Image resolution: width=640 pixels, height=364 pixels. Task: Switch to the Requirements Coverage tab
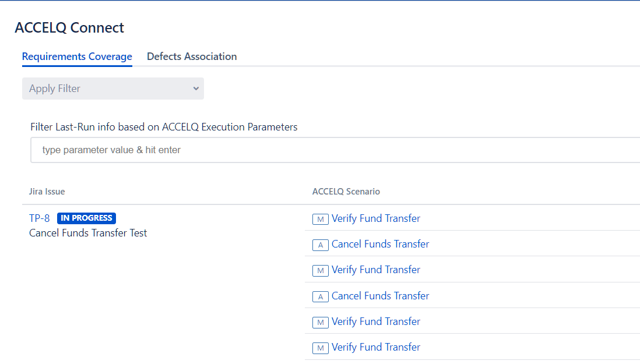pyautogui.click(x=77, y=56)
